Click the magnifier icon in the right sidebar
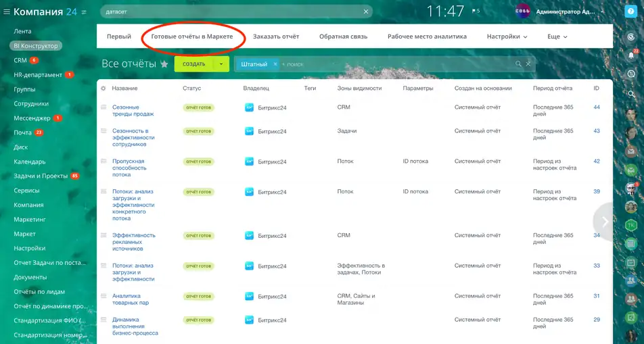Viewport: 644px width, 344px height. pos(631,94)
